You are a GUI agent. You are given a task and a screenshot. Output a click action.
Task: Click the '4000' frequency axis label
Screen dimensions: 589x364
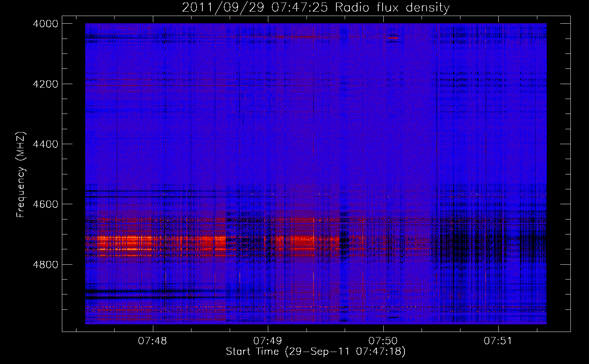[46, 24]
